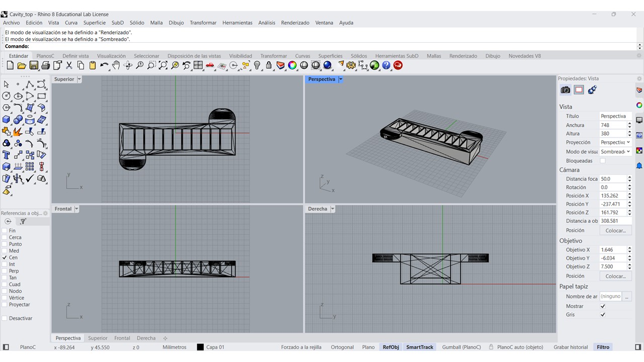
Task: Open the Superficie menu
Action: [95, 23]
